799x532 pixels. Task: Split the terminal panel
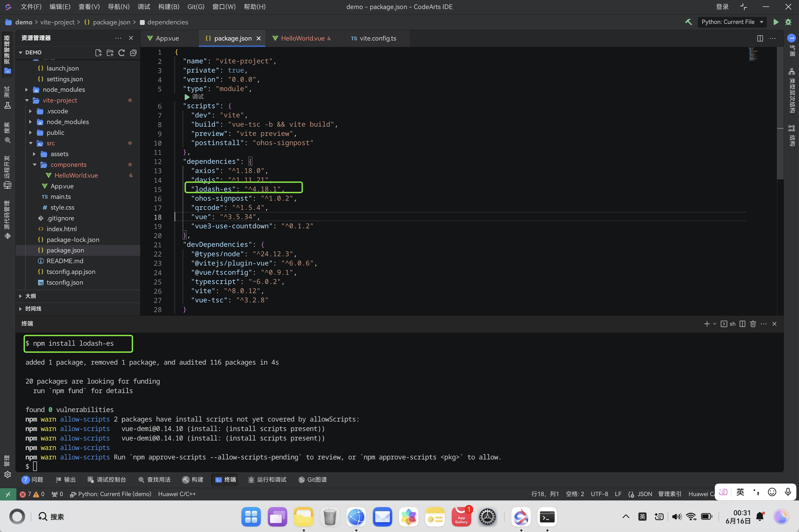pos(742,324)
